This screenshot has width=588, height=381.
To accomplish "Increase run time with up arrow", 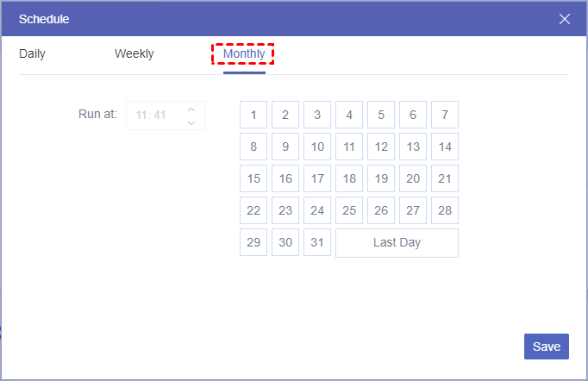I will tap(191, 108).
